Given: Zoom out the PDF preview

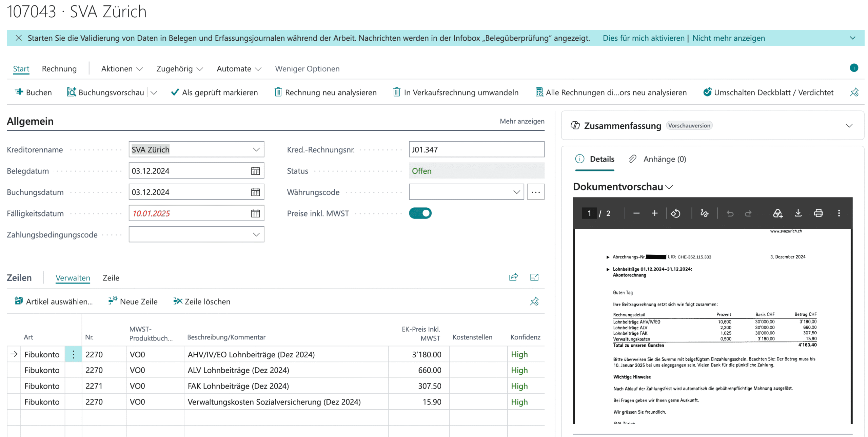Looking at the screenshot, I should click(x=636, y=213).
